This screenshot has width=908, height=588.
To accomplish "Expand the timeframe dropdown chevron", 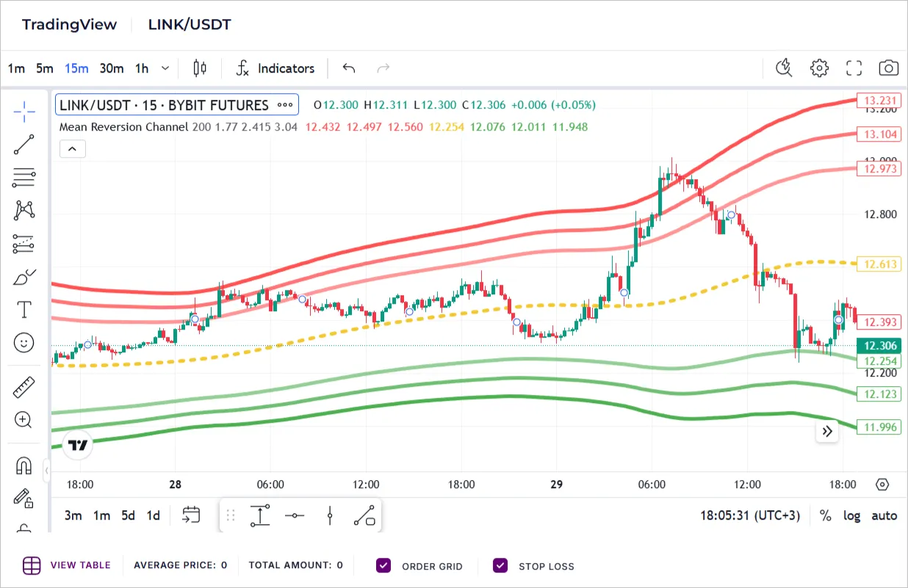I will [165, 68].
